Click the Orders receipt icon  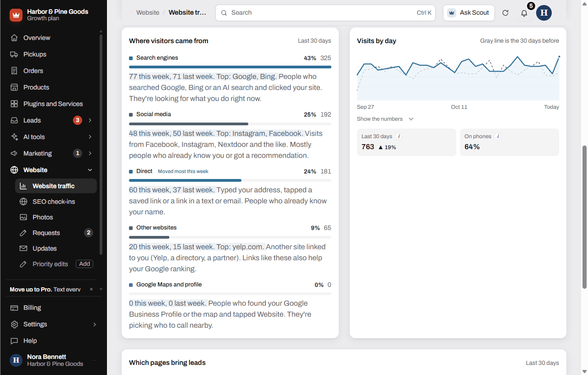(x=14, y=71)
